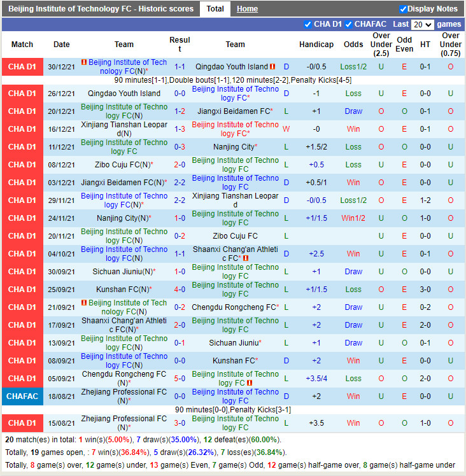
Task: Click the W result marker for 16/12/21
Action: pos(286,129)
